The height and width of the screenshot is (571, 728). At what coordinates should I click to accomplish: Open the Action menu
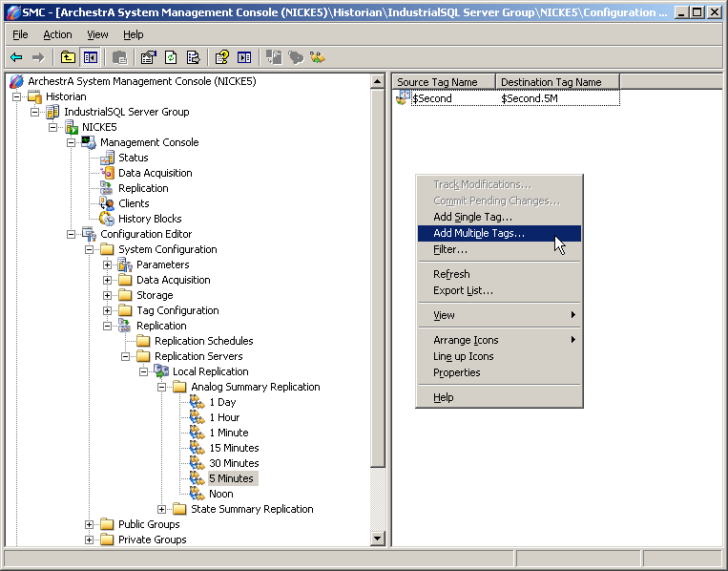[57, 34]
